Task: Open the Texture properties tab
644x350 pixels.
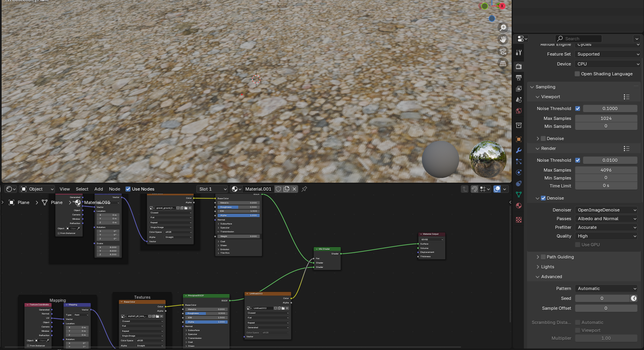Action: pyautogui.click(x=519, y=220)
